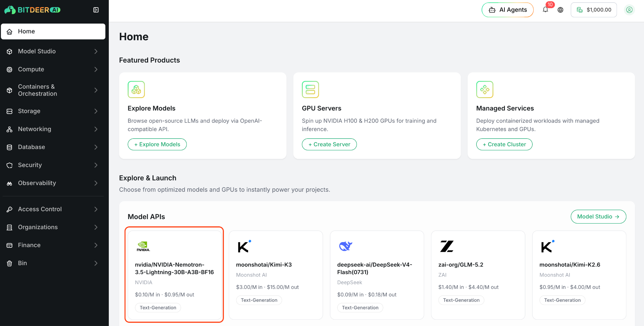Open the NVIDIA Nemotron-3.5 model card
Screen dimensions: 644x326
tap(175, 275)
